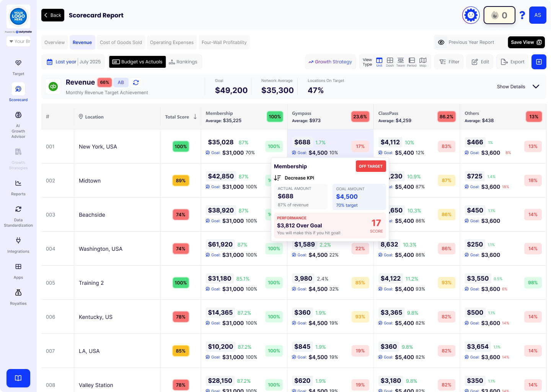Screen dimensions: 551x392
Task: Open the Integrations plug icon
Action: 18,241
